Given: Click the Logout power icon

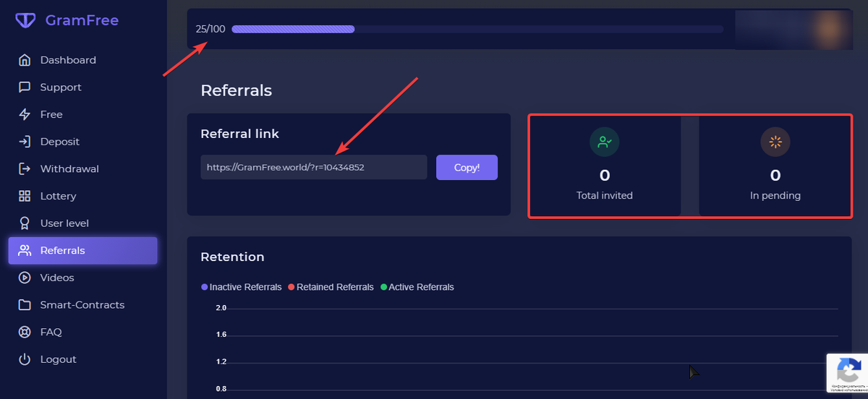Looking at the screenshot, I should pos(25,359).
